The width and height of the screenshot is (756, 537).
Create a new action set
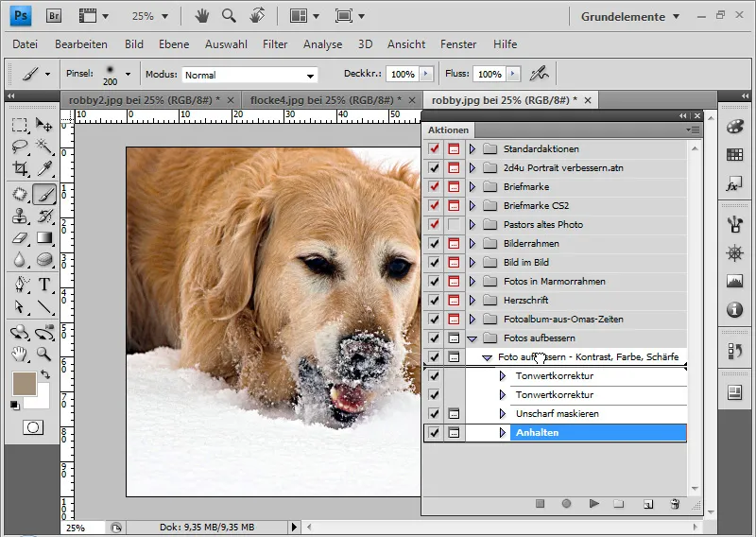click(619, 504)
